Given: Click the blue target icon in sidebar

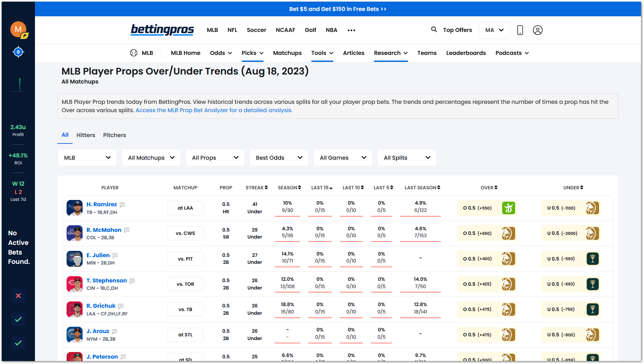Looking at the screenshot, I should tap(18, 52).
